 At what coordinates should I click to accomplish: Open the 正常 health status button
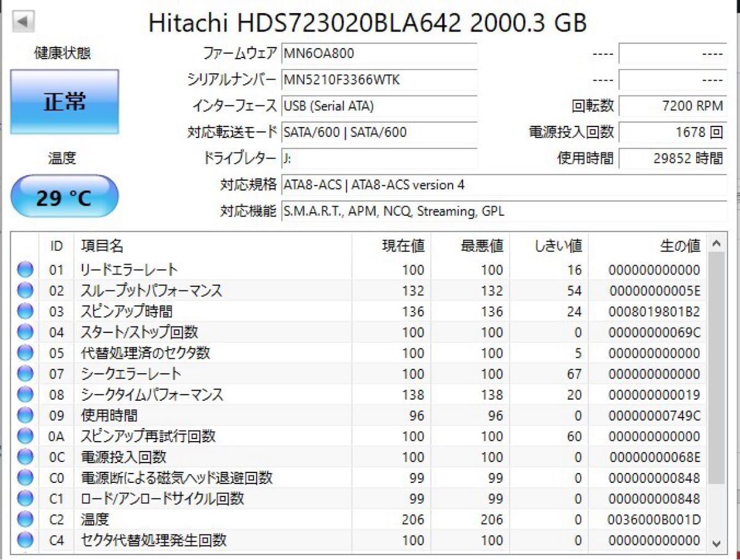(65, 102)
